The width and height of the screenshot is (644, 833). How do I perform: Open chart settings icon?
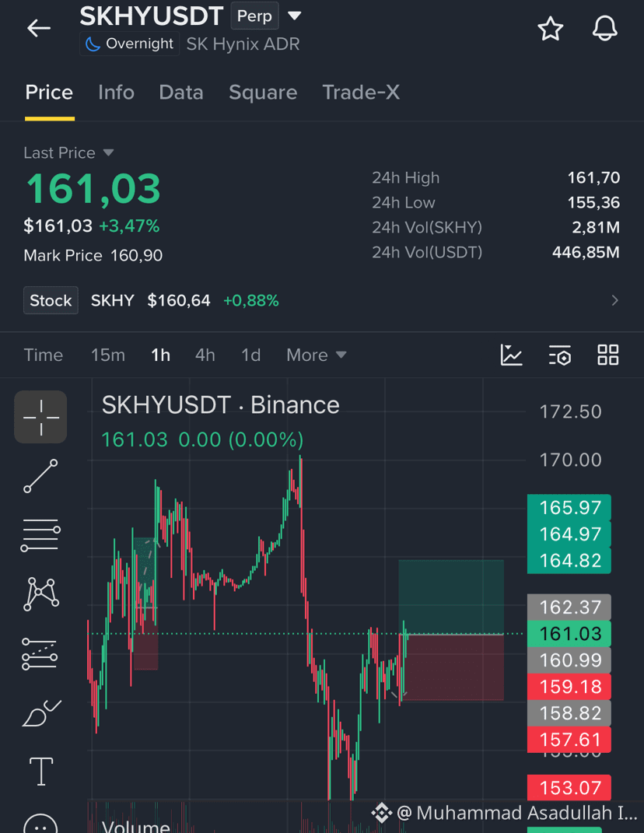pos(559,355)
